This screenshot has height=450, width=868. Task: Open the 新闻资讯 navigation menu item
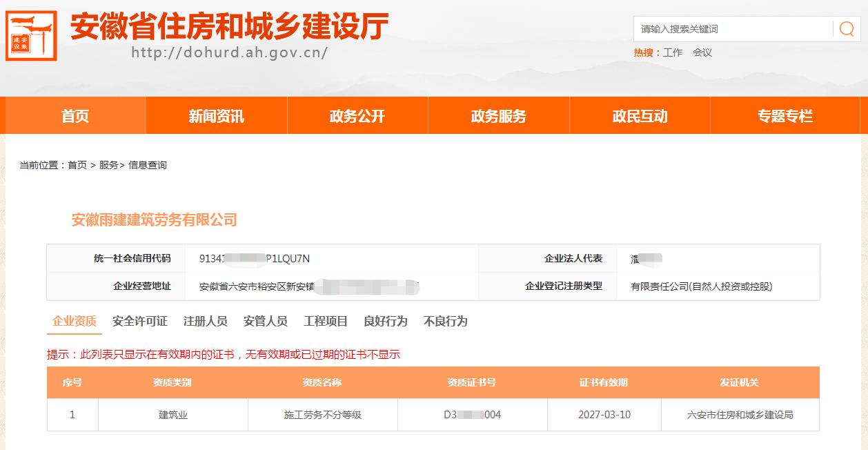(x=216, y=115)
